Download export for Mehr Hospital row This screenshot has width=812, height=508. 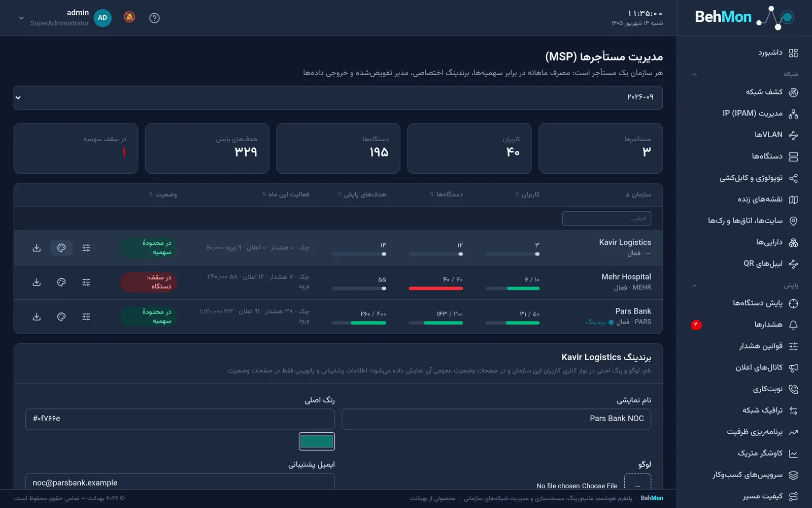coord(37,282)
